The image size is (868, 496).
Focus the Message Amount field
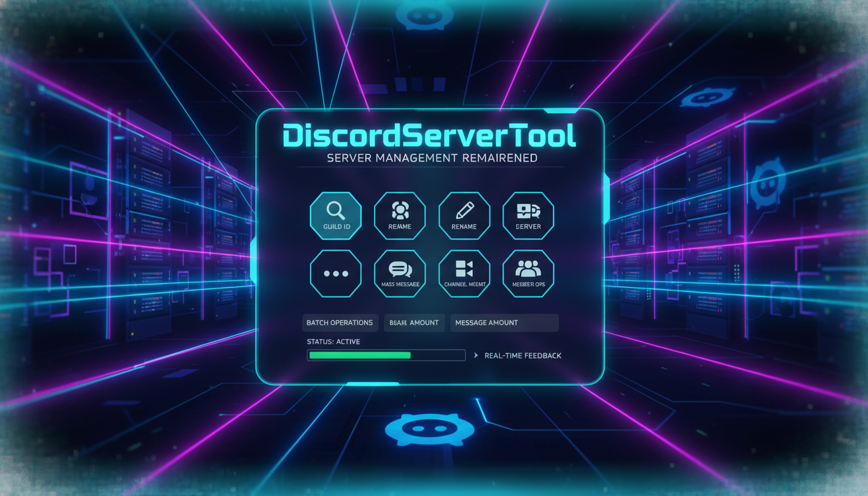click(x=504, y=323)
